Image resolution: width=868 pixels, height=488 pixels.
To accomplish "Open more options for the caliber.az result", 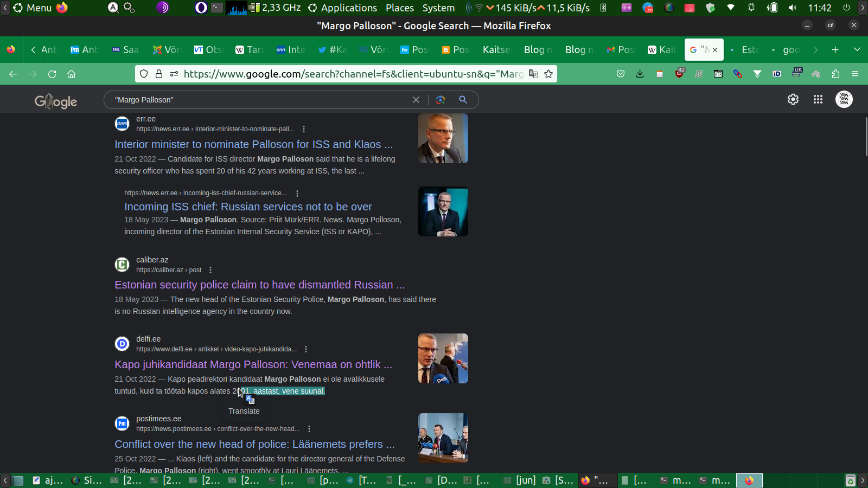I will (210, 270).
